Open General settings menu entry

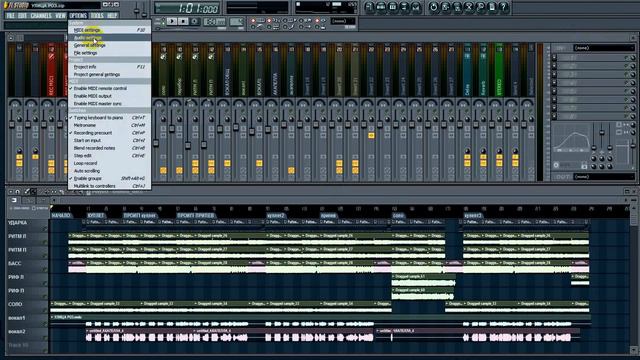pos(109,45)
